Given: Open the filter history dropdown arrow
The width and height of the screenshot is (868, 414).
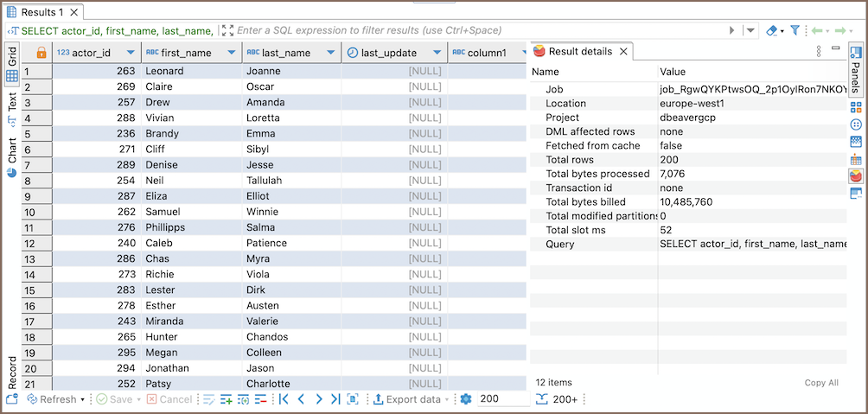Looking at the screenshot, I should pyautogui.click(x=750, y=30).
